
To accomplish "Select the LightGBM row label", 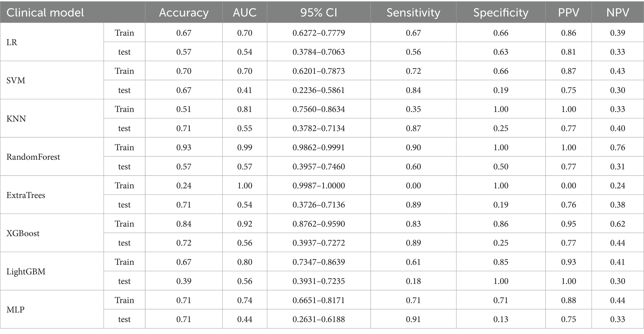I will [26, 272].
